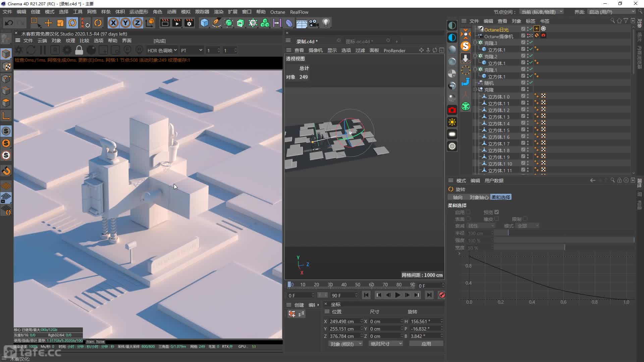Screen dimensions: 644x362
Task: Select the 随机 effector object
Action: click(x=489, y=83)
